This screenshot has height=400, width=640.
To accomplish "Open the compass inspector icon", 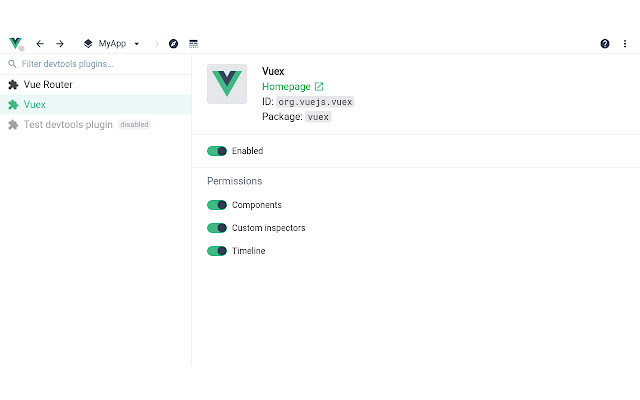I will pyautogui.click(x=173, y=44).
